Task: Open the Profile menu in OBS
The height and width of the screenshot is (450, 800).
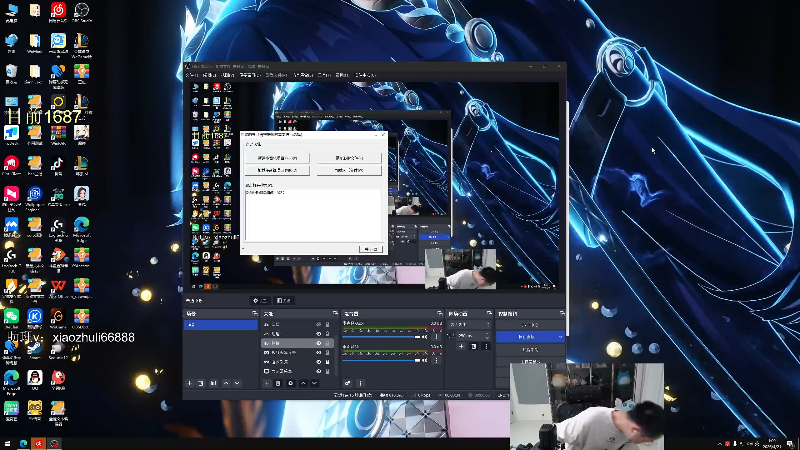Action: (277, 75)
